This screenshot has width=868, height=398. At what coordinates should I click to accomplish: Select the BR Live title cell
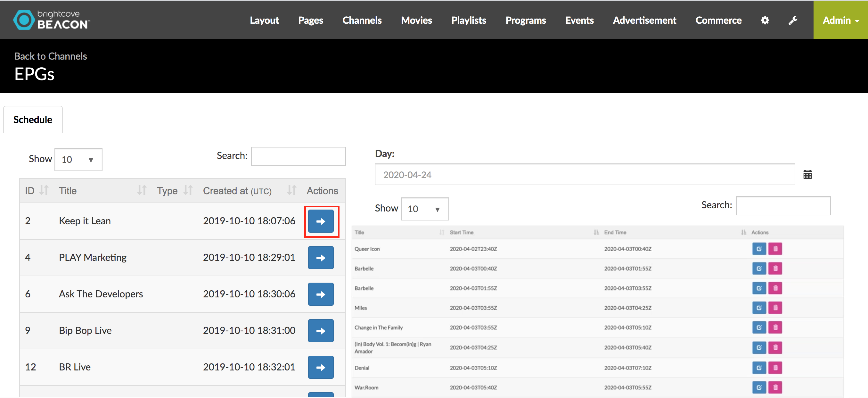(x=75, y=367)
